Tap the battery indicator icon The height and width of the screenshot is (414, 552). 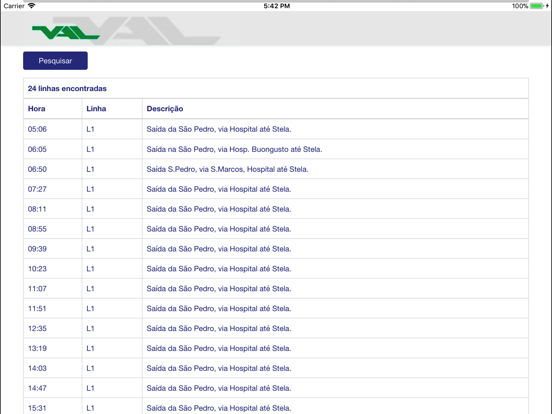click(x=537, y=6)
